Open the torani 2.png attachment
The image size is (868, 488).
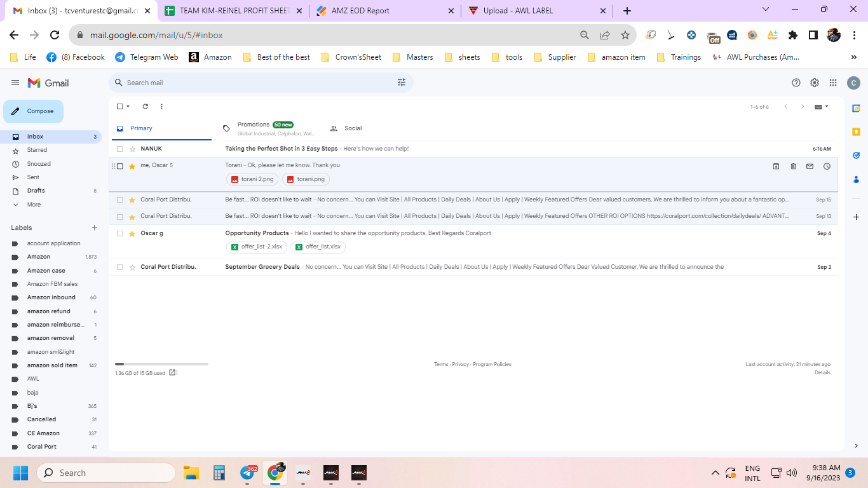coord(252,179)
